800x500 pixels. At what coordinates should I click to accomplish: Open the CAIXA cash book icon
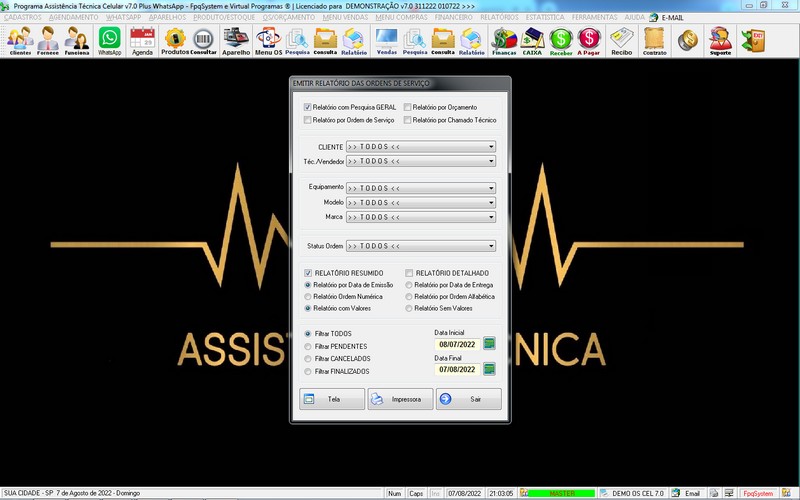click(x=532, y=41)
